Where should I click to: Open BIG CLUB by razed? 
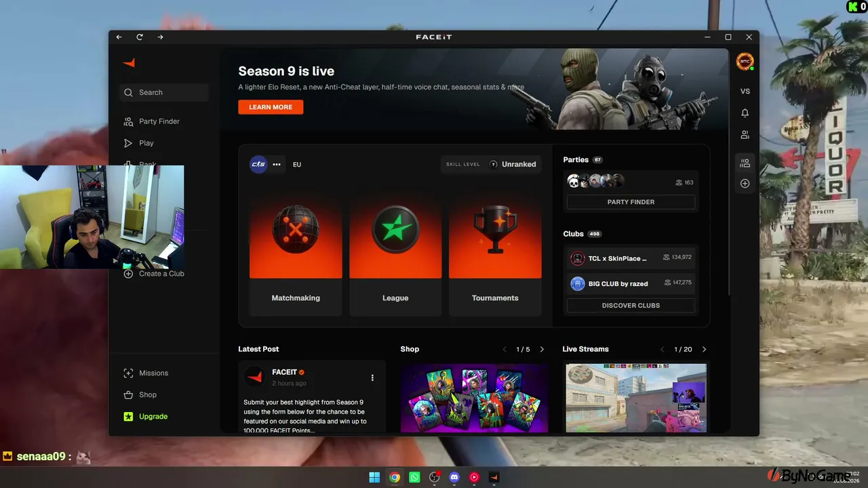pos(631,283)
